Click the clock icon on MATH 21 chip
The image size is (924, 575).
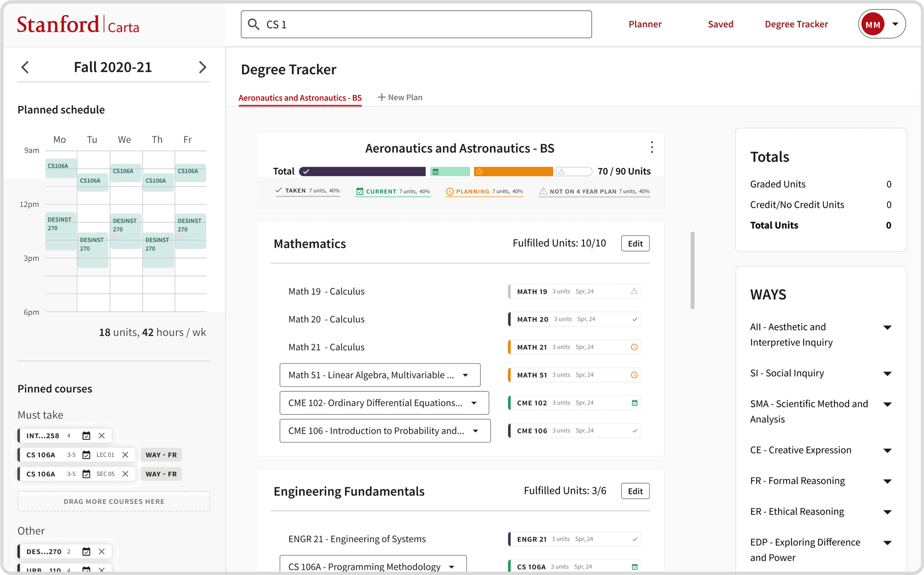634,347
